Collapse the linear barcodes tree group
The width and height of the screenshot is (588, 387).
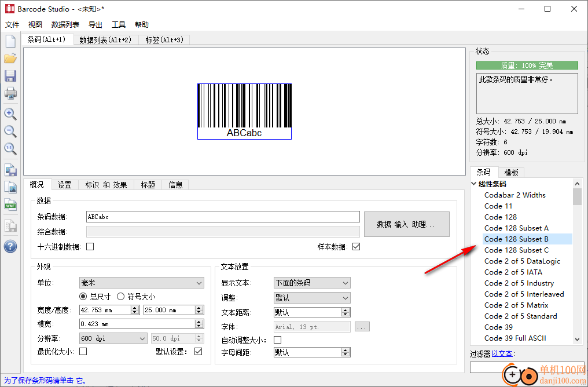(x=473, y=184)
